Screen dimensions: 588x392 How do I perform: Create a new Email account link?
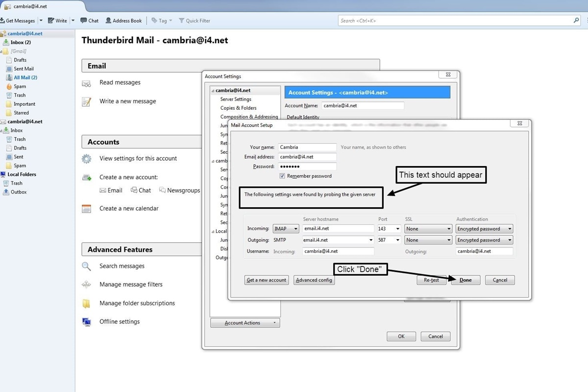pos(111,190)
